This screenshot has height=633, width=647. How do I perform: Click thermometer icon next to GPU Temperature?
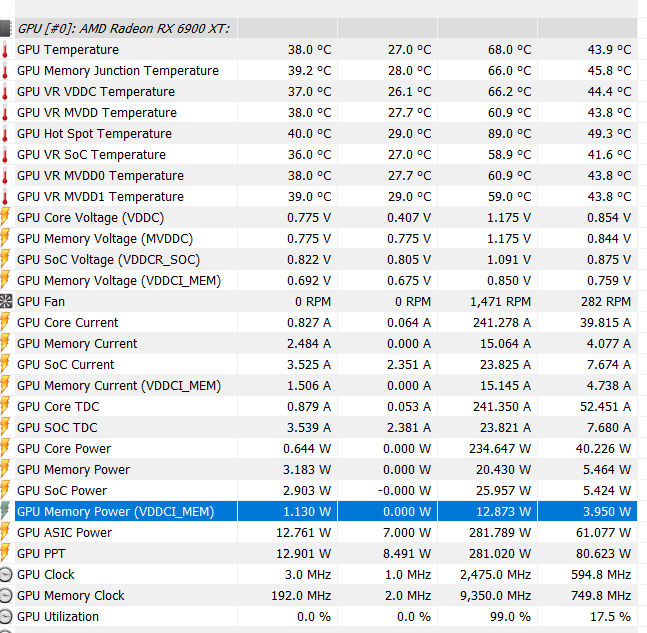[5, 50]
